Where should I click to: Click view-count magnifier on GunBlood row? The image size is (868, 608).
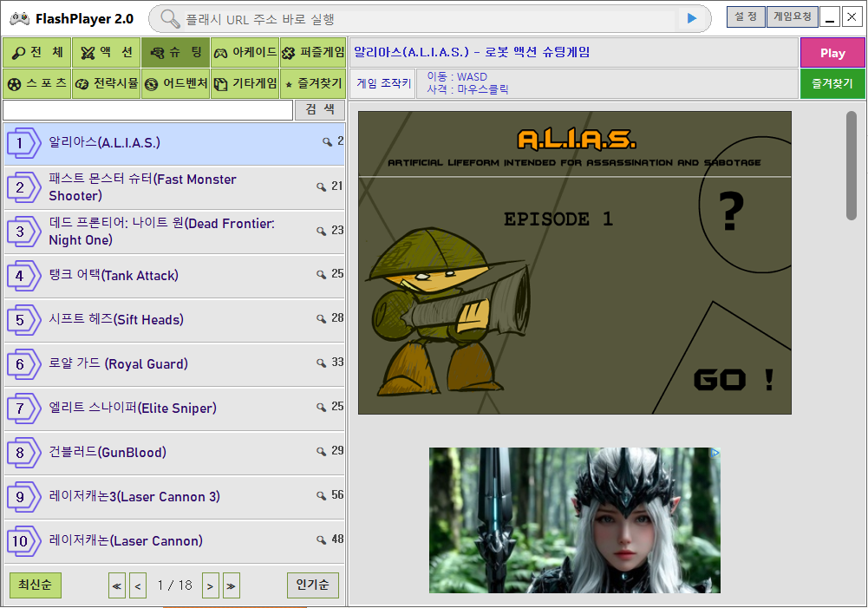(321, 452)
